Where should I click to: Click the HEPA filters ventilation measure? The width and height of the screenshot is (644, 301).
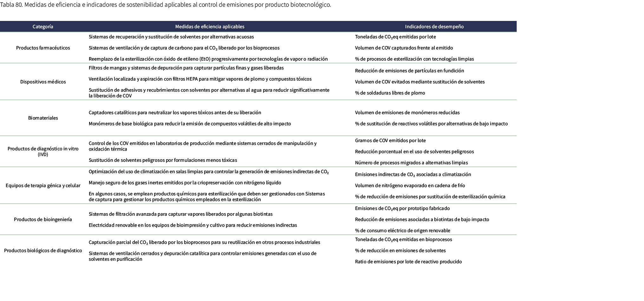[200, 79]
